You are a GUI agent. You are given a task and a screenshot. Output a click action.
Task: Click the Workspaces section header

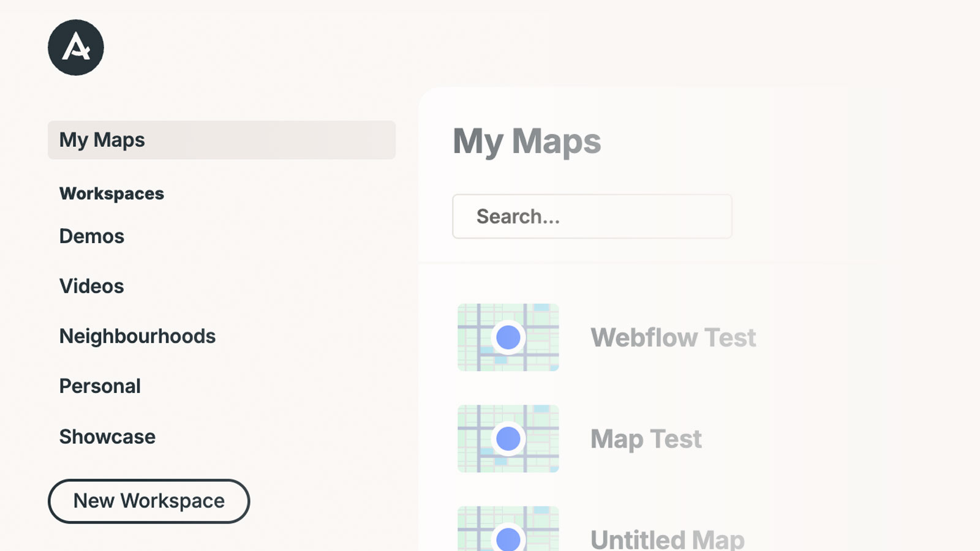tap(111, 193)
